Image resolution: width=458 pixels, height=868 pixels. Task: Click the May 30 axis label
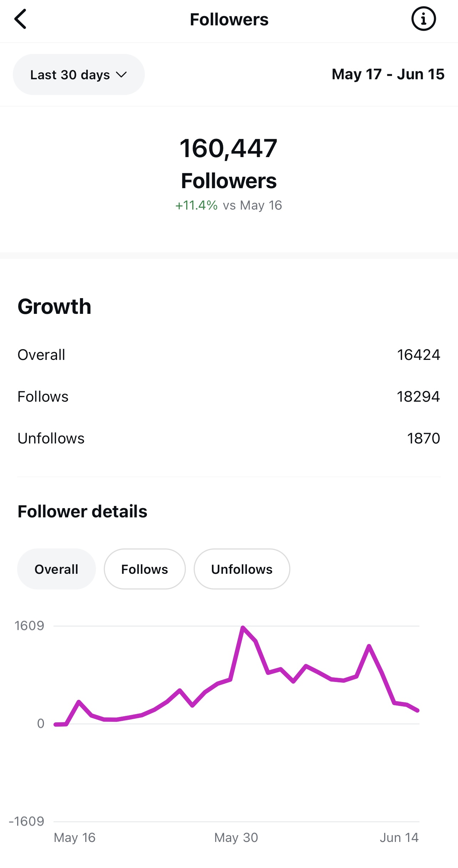[x=236, y=837]
